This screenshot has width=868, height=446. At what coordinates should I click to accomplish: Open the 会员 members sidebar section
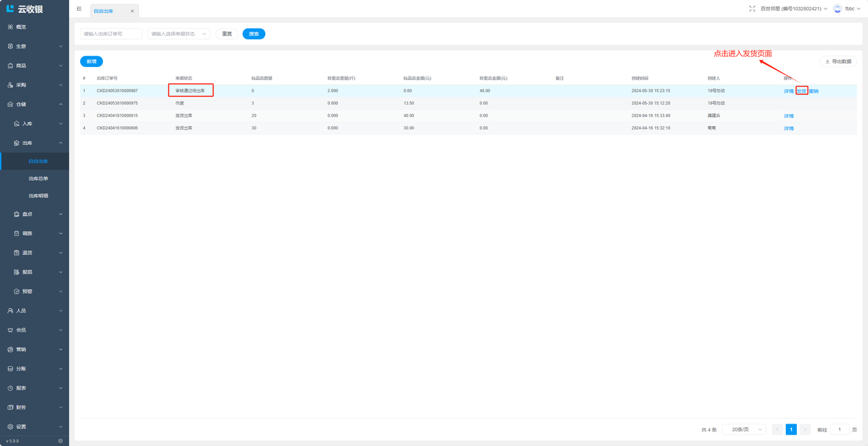coord(21,330)
